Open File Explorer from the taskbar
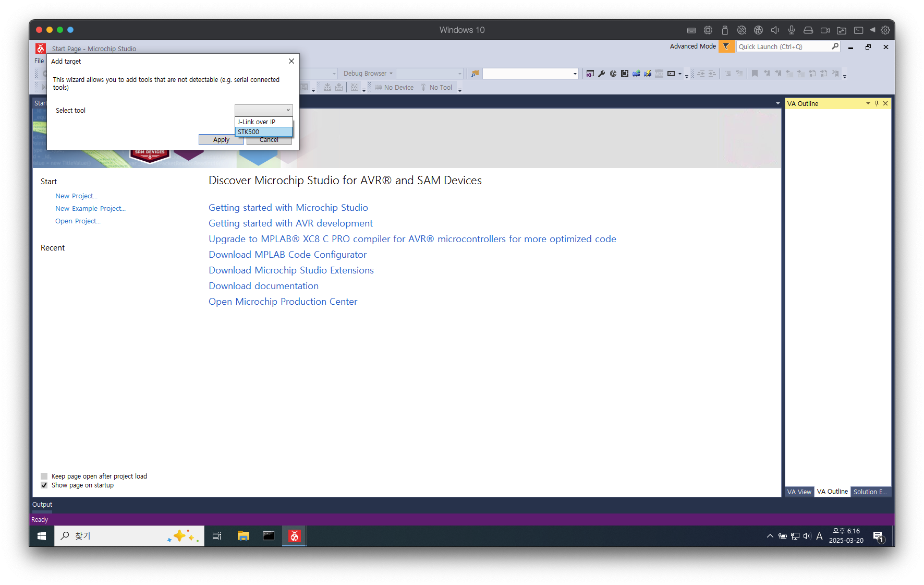 [243, 536]
